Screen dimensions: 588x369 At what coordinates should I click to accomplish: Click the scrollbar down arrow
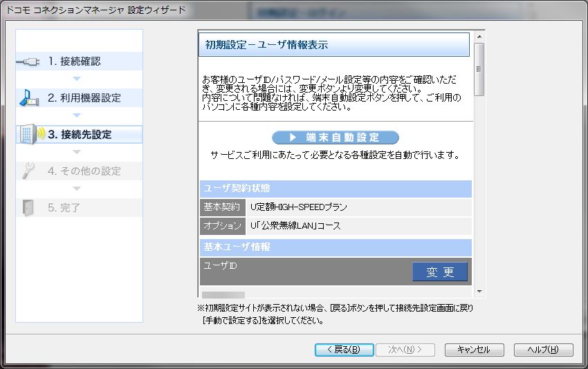(479, 291)
